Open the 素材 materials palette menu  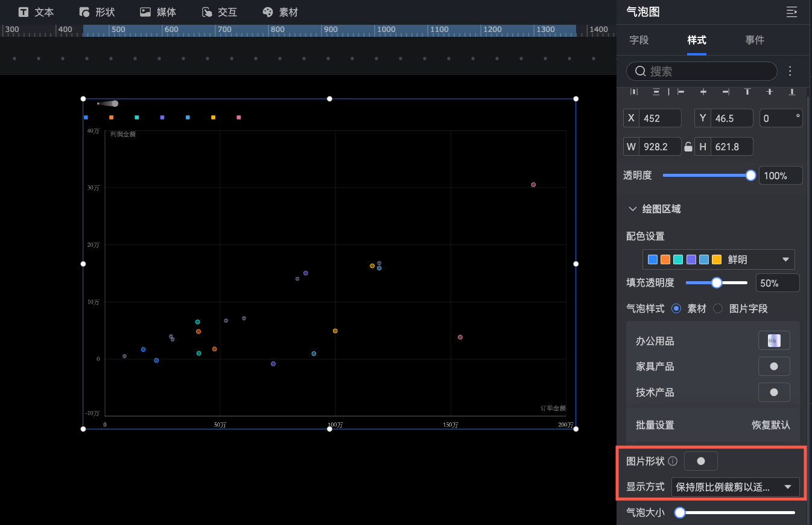click(281, 12)
